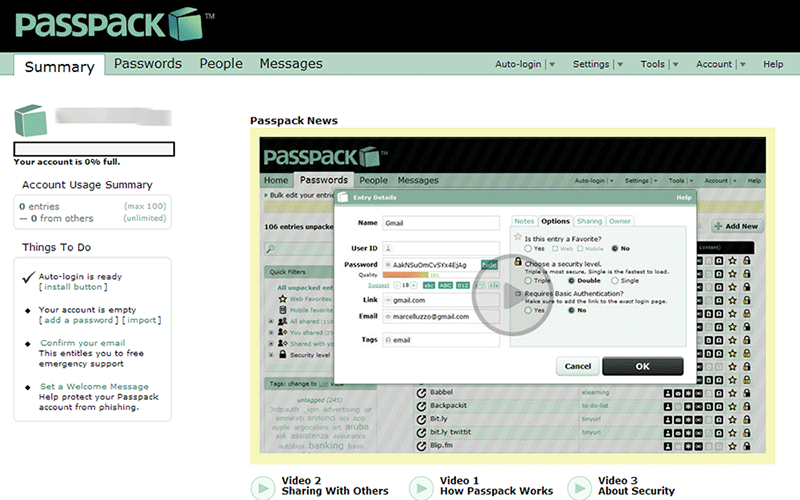Open the People tab
Viewport: 800px width, 500px height.
[221, 64]
